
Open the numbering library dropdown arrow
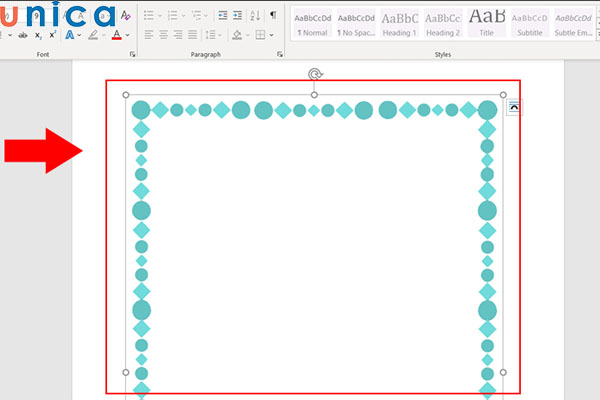pyautogui.click(x=183, y=16)
